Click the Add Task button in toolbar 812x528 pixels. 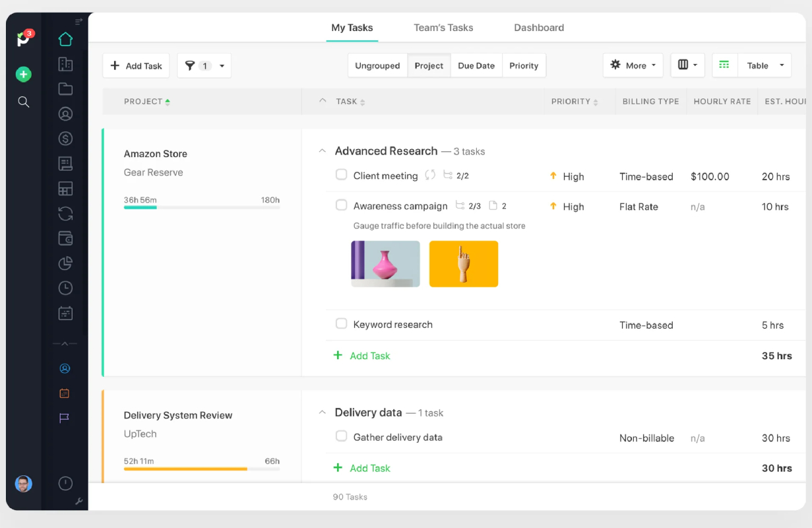pyautogui.click(x=136, y=65)
